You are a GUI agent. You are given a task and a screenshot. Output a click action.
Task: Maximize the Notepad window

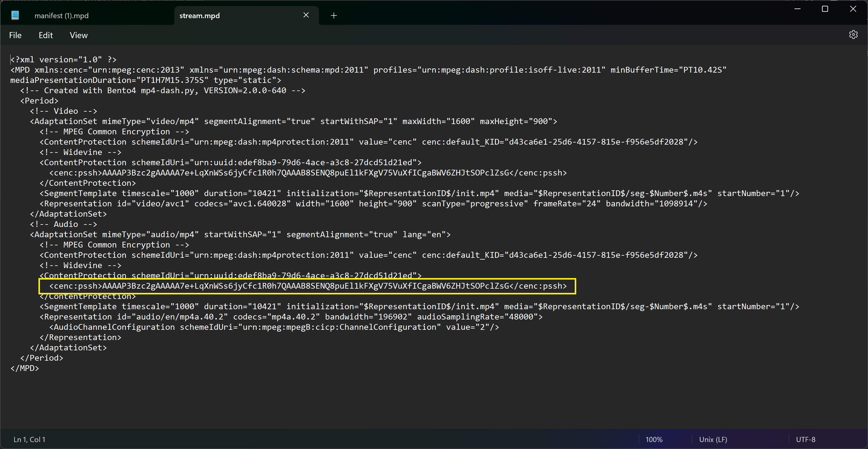pyautogui.click(x=825, y=9)
